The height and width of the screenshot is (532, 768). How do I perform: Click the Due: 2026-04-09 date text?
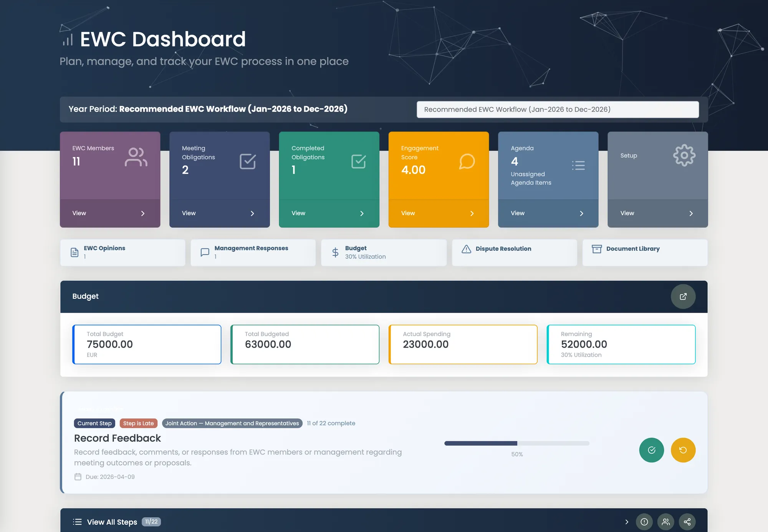[110, 477]
